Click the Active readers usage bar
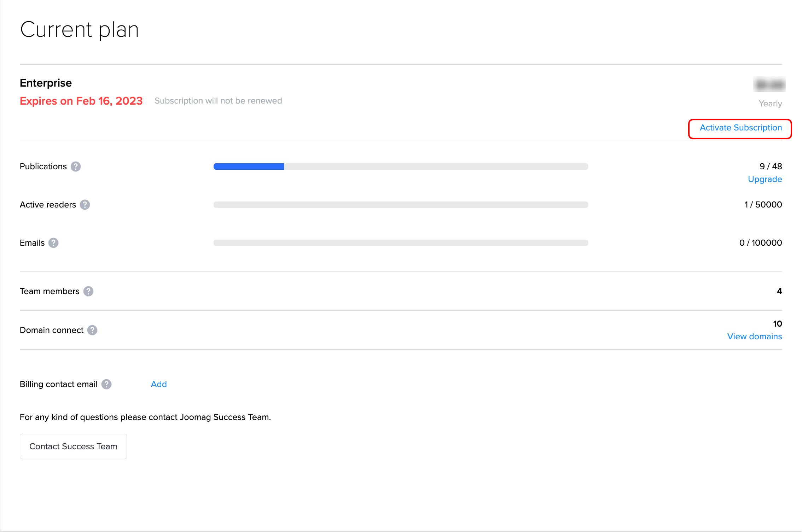The height and width of the screenshot is (532, 802). [x=401, y=205]
